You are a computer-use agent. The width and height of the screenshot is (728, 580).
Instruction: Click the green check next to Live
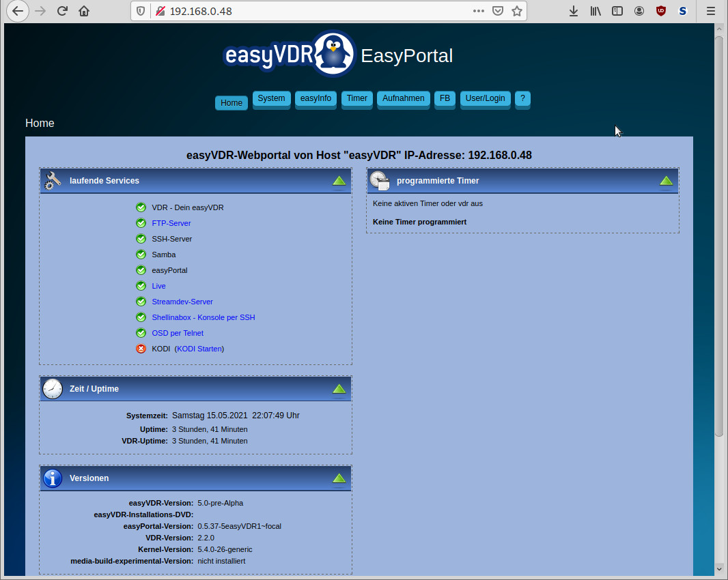(x=141, y=286)
